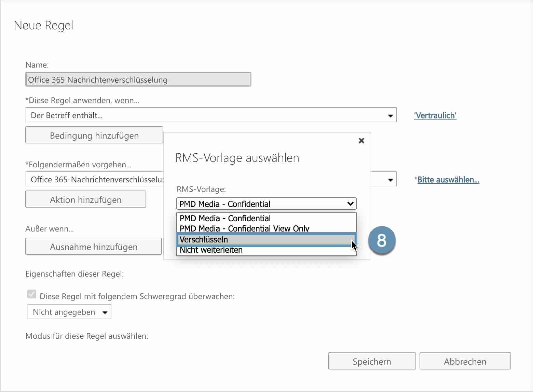Click the Name field with Office 365 Nachrichtenverschlüsselung
This screenshot has width=533, height=392.
click(138, 80)
